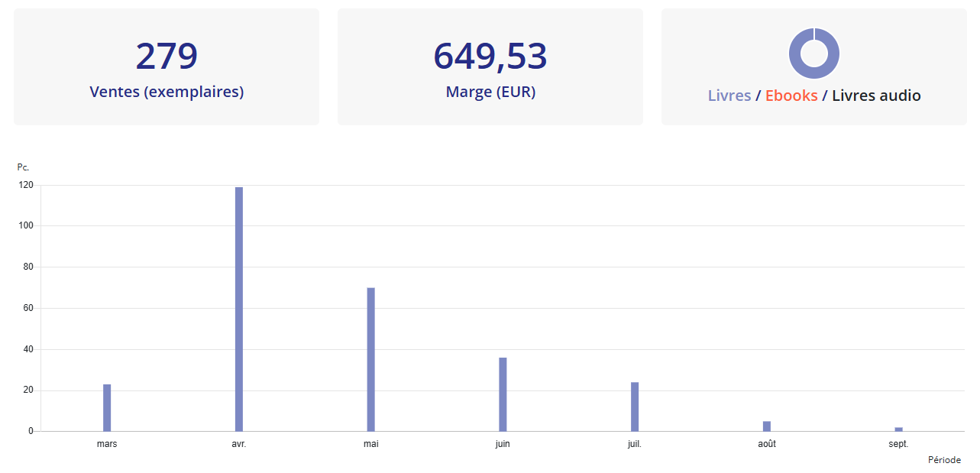
Task: Click the avr. sales bar
Action: tap(239, 309)
